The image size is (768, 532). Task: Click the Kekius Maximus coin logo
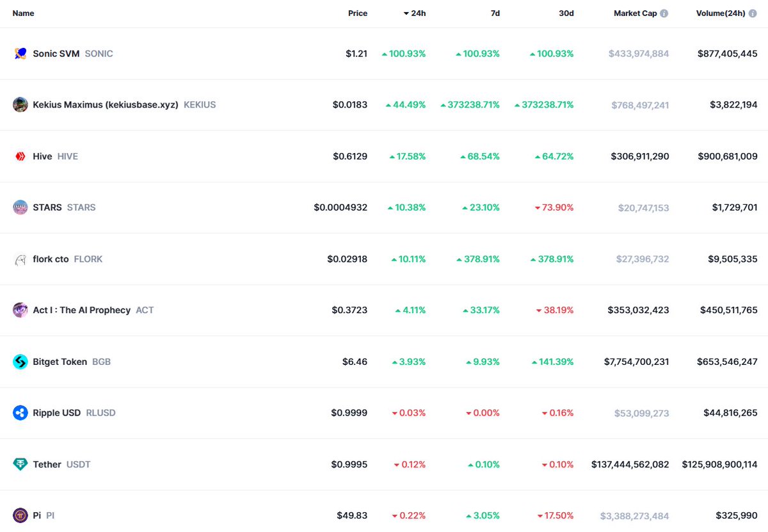20,105
